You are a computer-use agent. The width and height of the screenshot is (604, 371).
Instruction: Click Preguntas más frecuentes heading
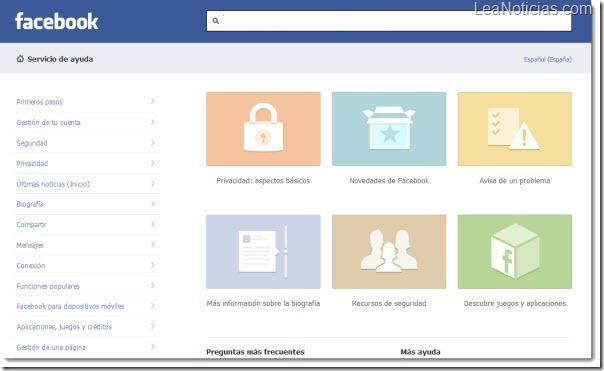(x=255, y=352)
